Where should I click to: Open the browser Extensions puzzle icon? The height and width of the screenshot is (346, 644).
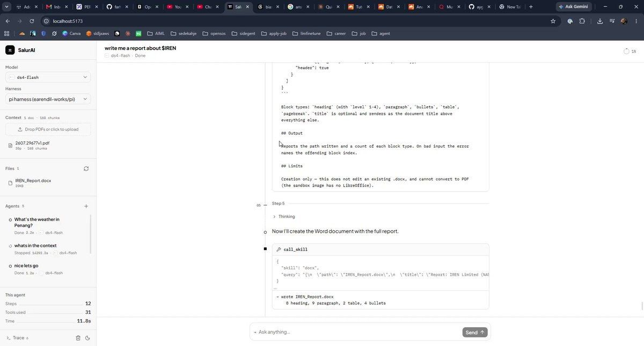[582, 21]
